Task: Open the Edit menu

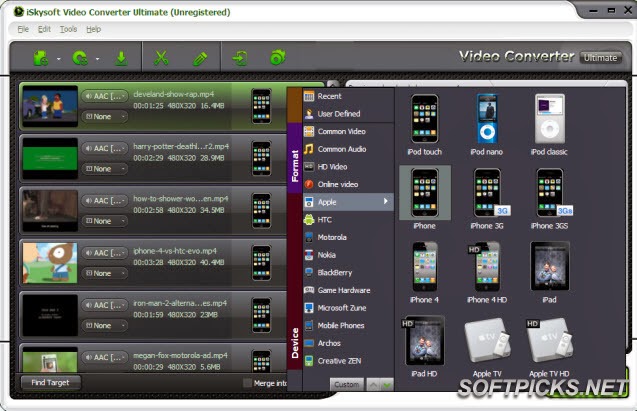Action: (44, 29)
